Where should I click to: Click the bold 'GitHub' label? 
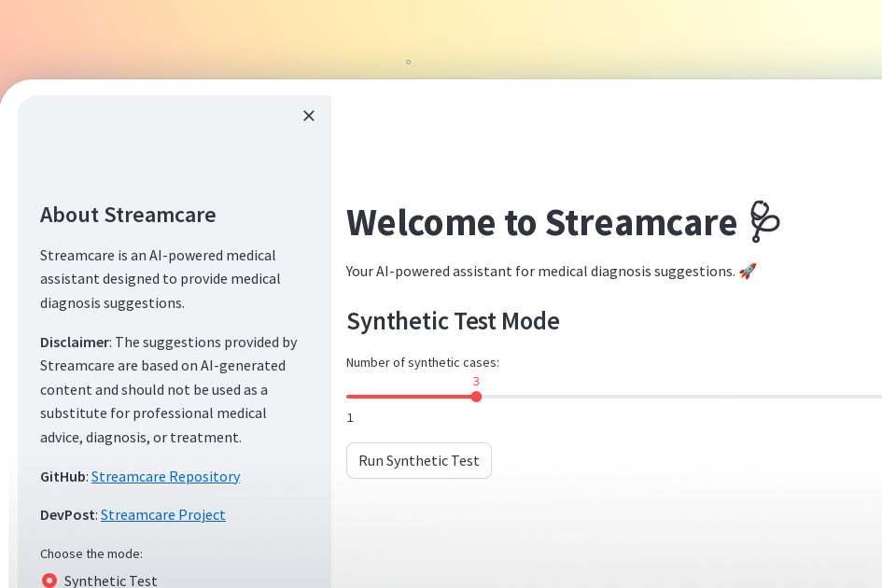[63, 477]
